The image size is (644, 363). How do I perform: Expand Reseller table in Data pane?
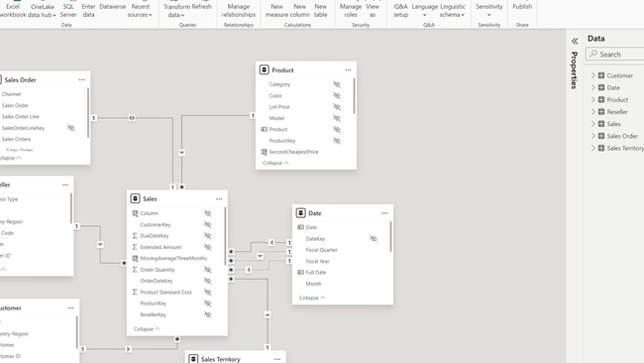(593, 111)
